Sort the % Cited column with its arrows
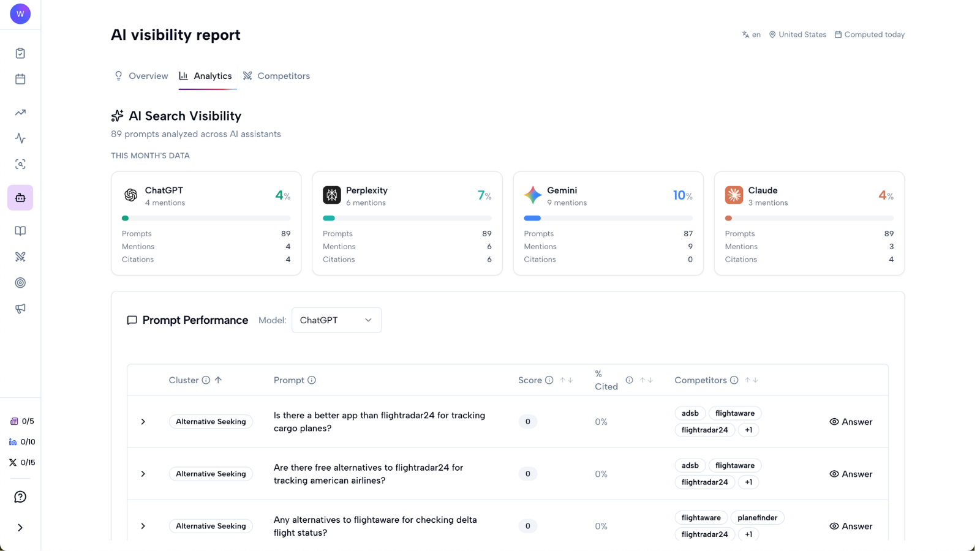This screenshot has height=551, width=980. [x=646, y=380]
